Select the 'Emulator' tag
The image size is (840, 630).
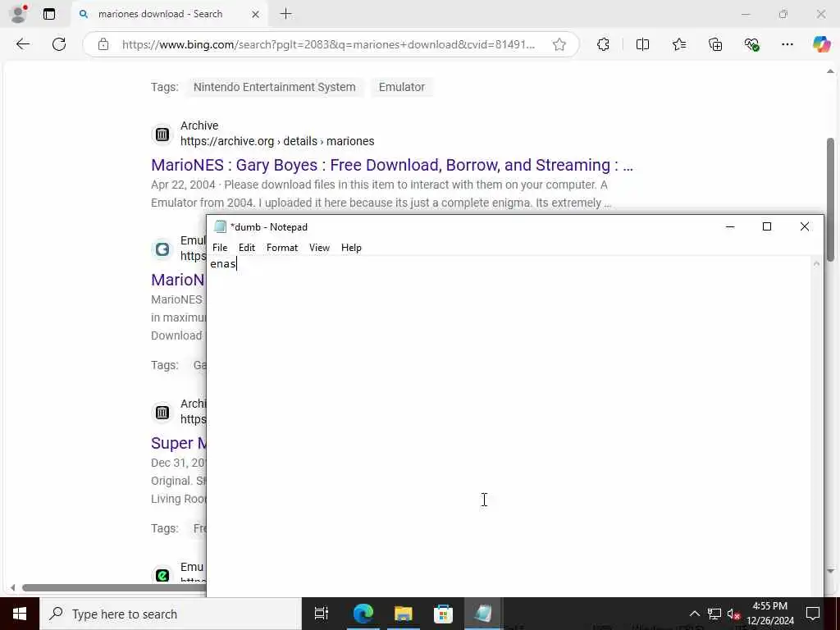[x=402, y=87]
